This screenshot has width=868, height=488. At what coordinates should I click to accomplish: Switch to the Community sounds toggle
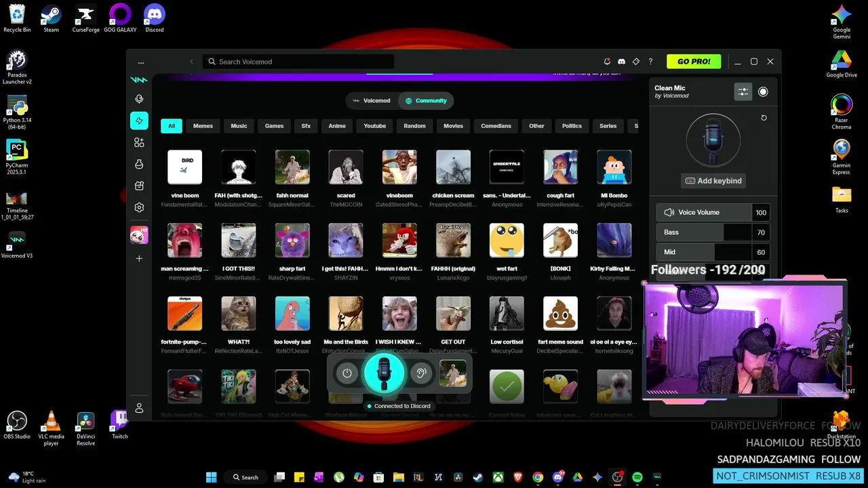coord(426,100)
